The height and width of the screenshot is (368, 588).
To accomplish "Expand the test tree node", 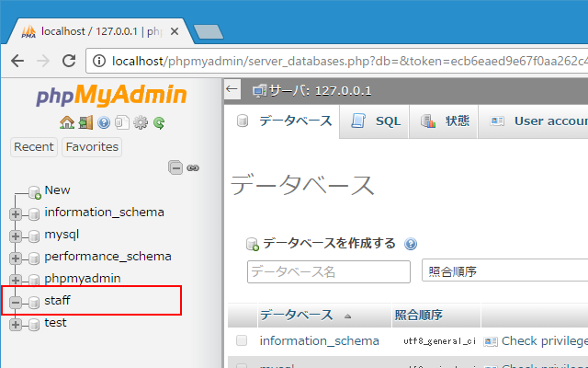I will click(16, 324).
